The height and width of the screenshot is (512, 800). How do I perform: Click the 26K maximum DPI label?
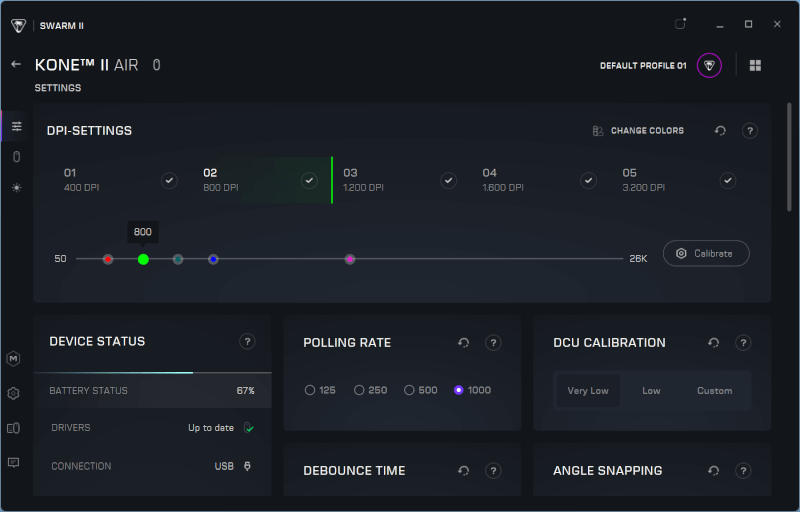638,259
